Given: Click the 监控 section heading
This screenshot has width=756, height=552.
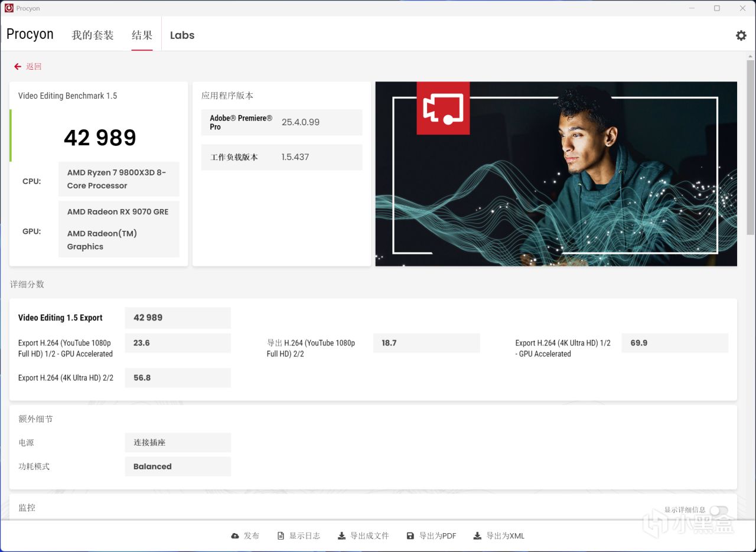Looking at the screenshot, I should (x=27, y=508).
